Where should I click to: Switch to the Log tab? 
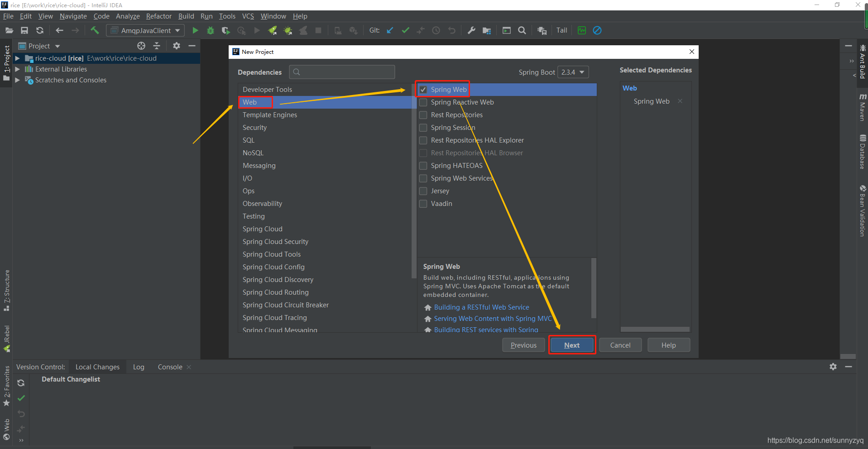pyautogui.click(x=139, y=367)
